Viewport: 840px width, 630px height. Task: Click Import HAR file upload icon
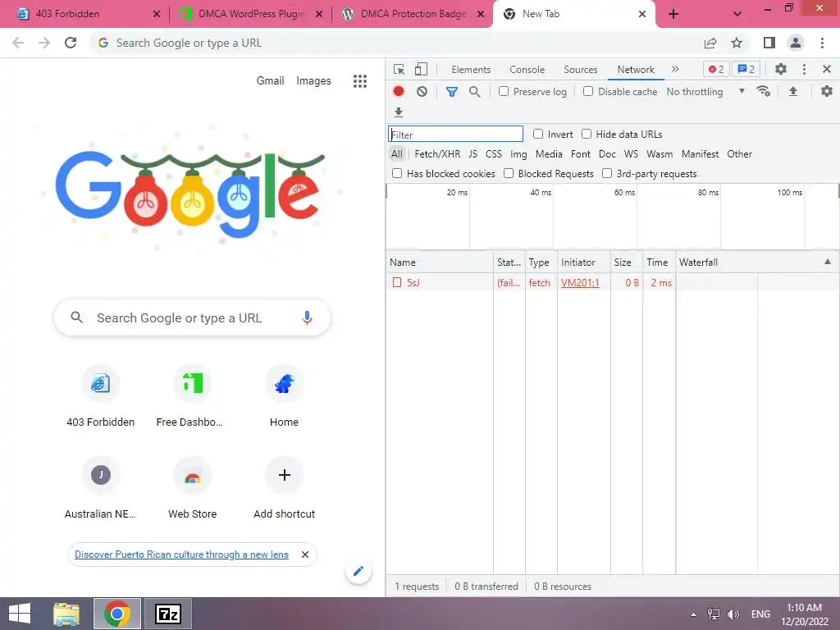[x=793, y=92]
